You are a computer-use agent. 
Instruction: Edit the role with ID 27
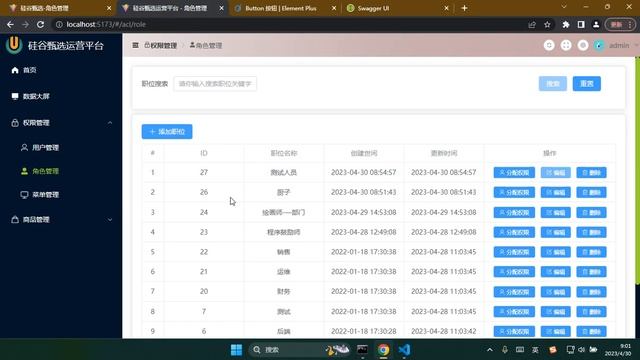point(556,173)
